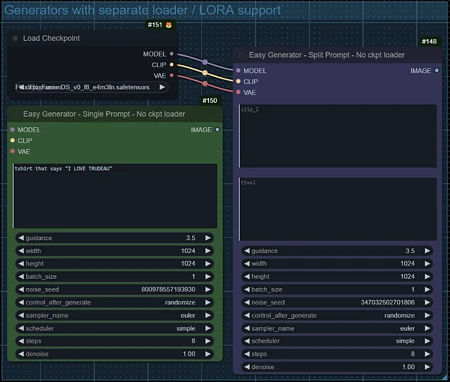Increase width in Split Prompt node
The width and height of the screenshot is (450, 382).
coord(427,264)
